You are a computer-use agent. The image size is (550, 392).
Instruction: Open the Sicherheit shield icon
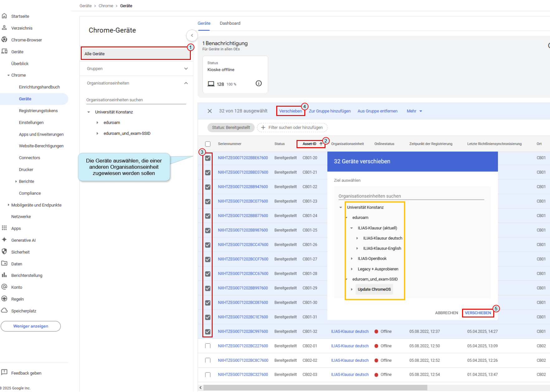4,252
